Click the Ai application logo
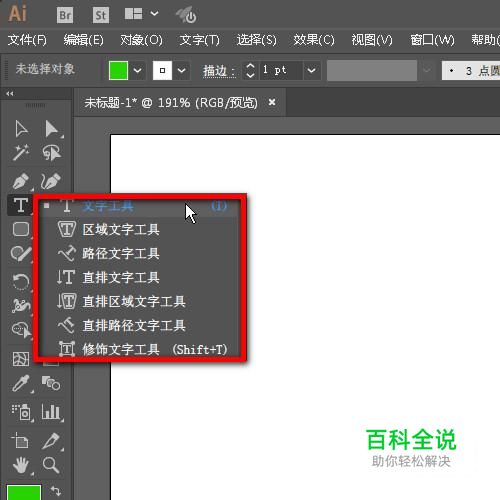This screenshot has width=500, height=500. click(x=17, y=14)
